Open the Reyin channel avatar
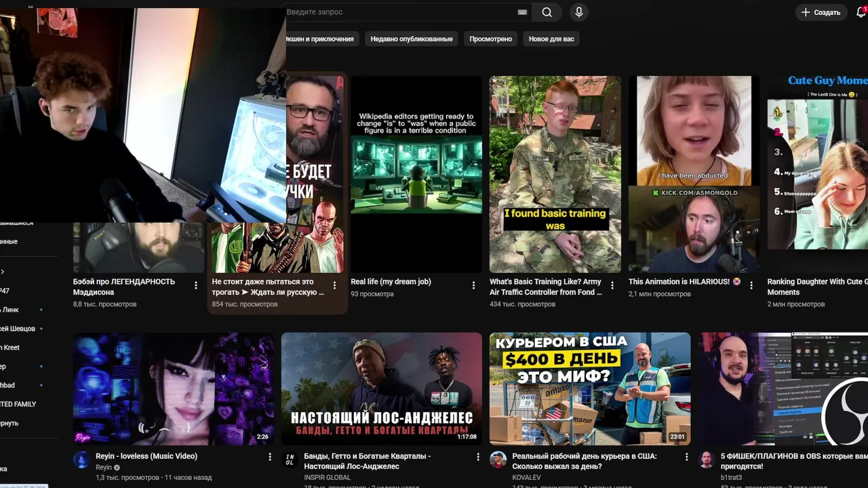This screenshot has width=868, height=488. pos(81,460)
